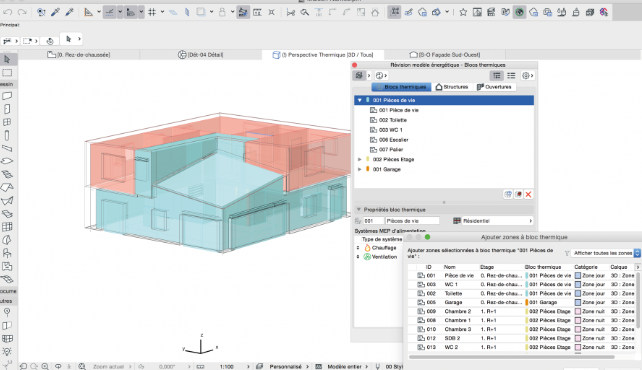The image size is (642, 370).
Task: Select the Marquee tool in the toolbox
Action: coord(7,73)
